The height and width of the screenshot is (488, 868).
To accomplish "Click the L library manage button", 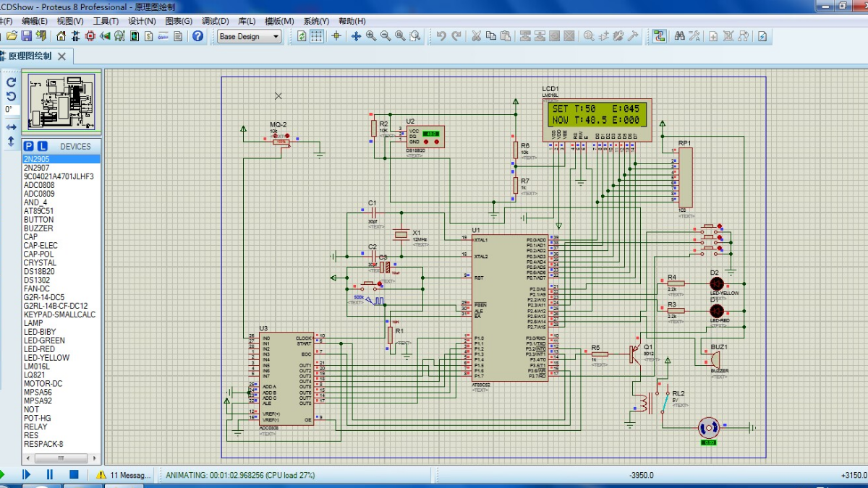I will click(x=43, y=146).
